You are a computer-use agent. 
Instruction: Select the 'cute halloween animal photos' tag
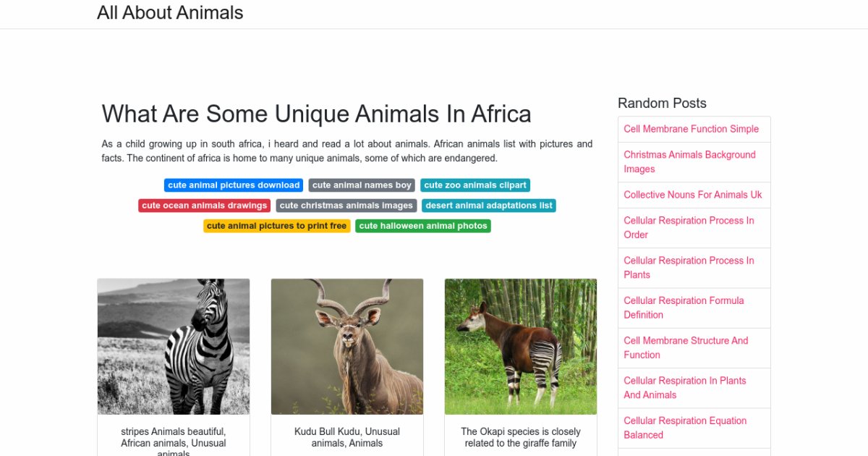[423, 226]
